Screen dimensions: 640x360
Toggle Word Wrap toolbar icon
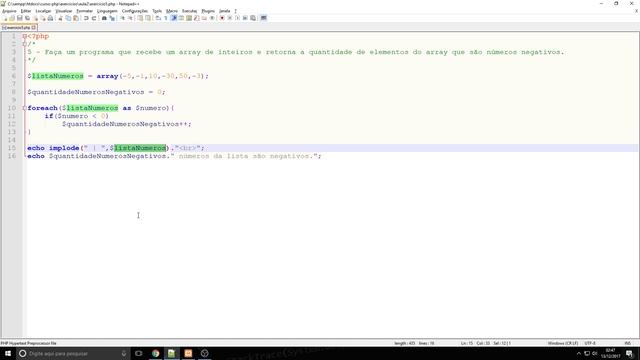pyautogui.click(x=158, y=18)
